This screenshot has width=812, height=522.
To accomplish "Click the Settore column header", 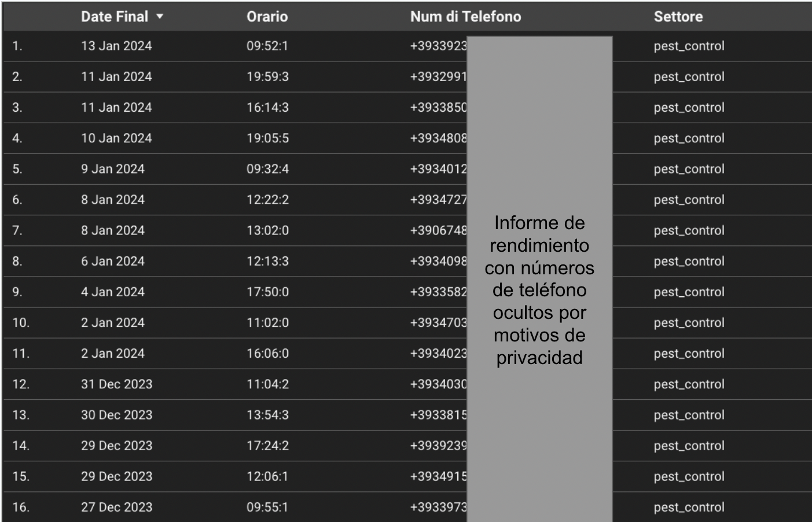I will tap(678, 17).
